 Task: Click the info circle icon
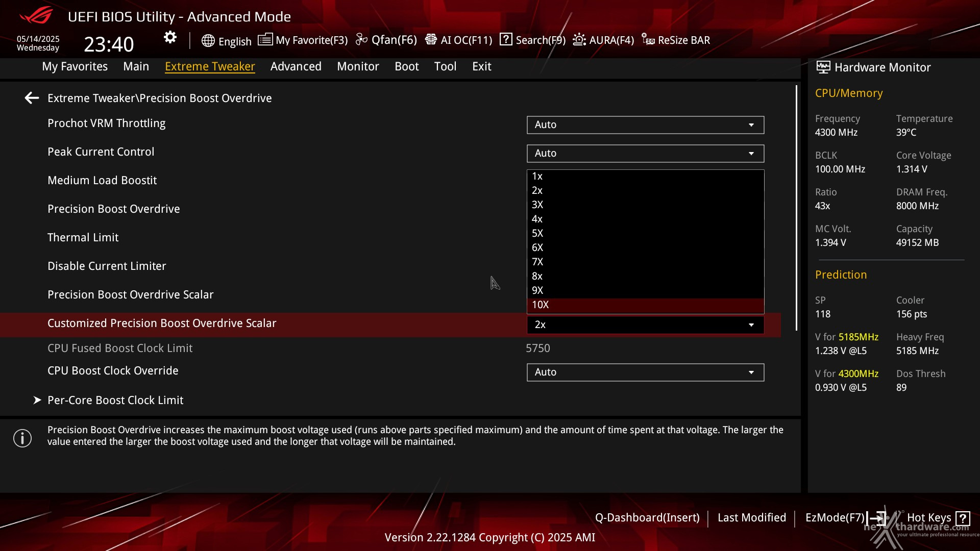coord(22,438)
